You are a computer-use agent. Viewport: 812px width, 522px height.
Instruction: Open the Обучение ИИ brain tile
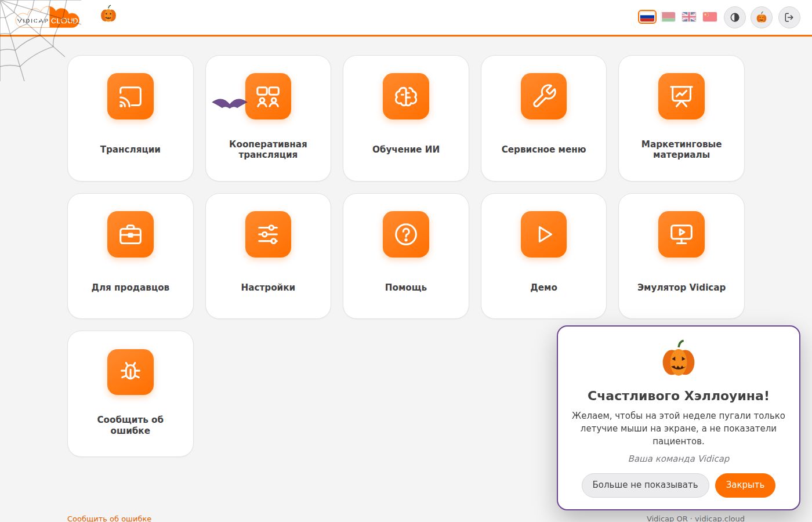pyautogui.click(x=406, y=118)
